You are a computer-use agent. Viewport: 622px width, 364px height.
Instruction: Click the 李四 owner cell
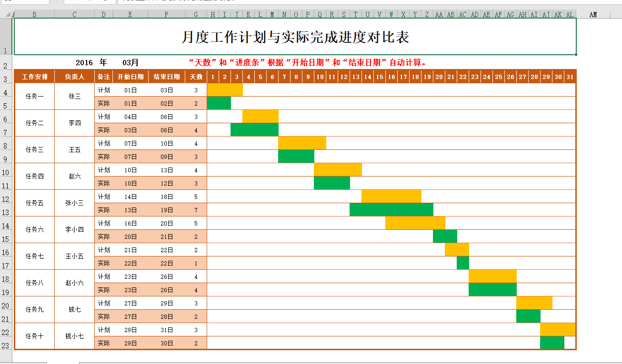click(x=75, y=123)
